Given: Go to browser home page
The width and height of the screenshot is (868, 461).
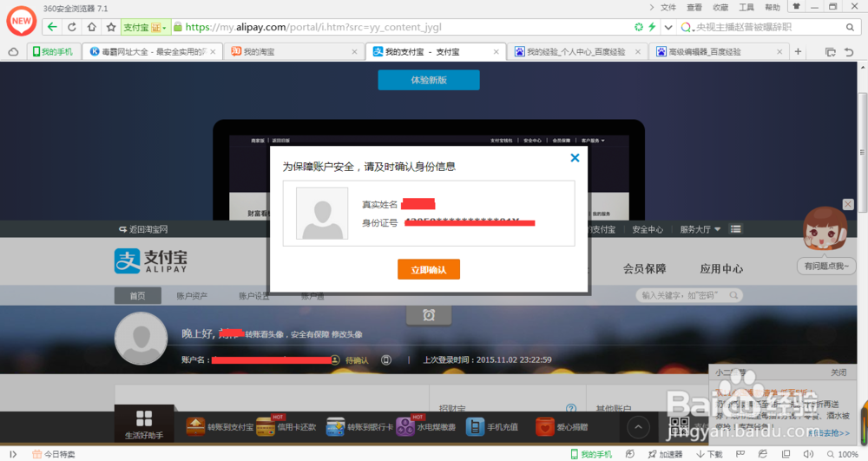Looking at the screenshot, I should click(92, 27).
